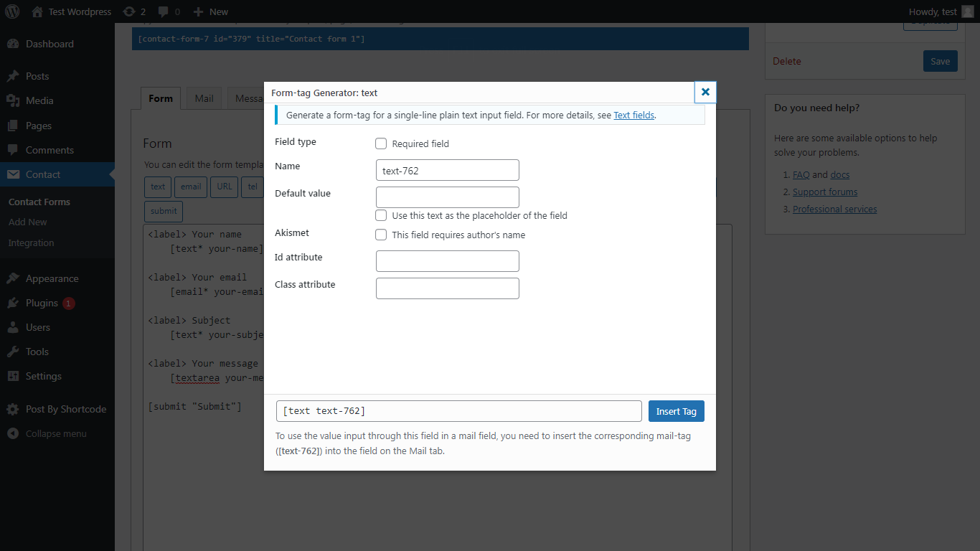
Task: Open the Support forums link
Action: tap(825, 192)
